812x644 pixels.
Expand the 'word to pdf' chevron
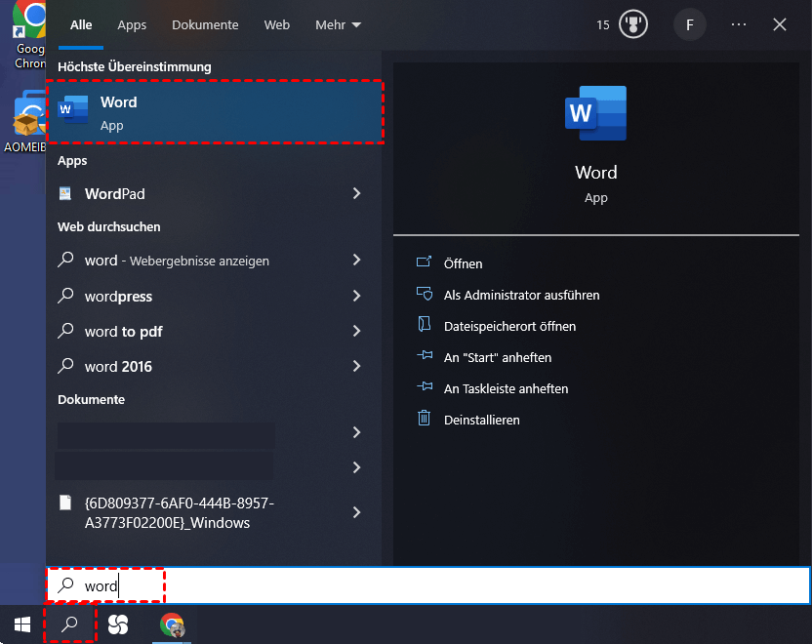point(357,332)
